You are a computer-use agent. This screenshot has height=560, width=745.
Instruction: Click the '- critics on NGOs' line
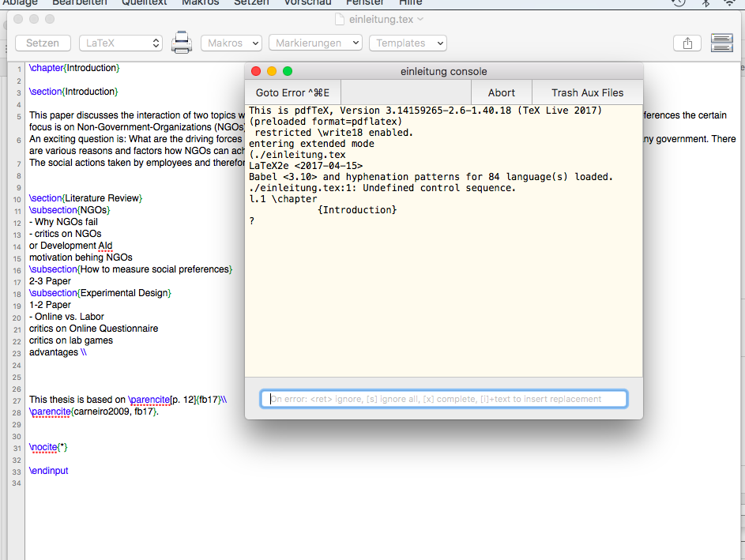(x=65, y=234)
